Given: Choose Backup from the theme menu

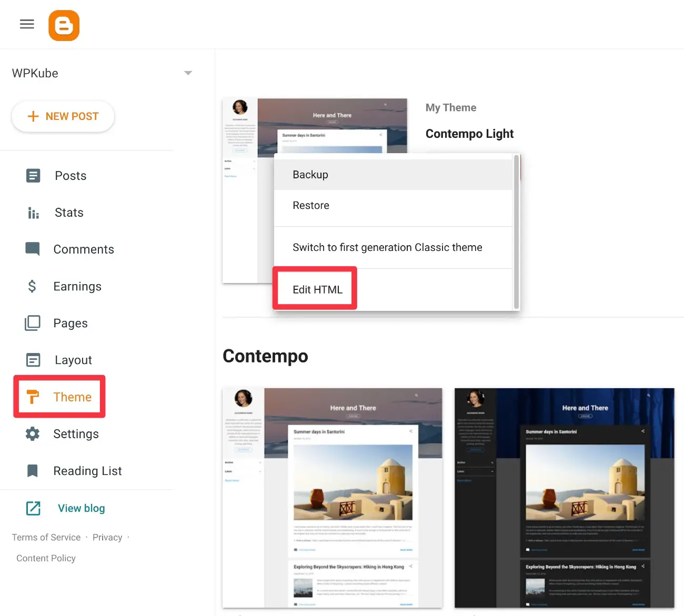Looking at the screenshot, I should click(x=393, y=175).
